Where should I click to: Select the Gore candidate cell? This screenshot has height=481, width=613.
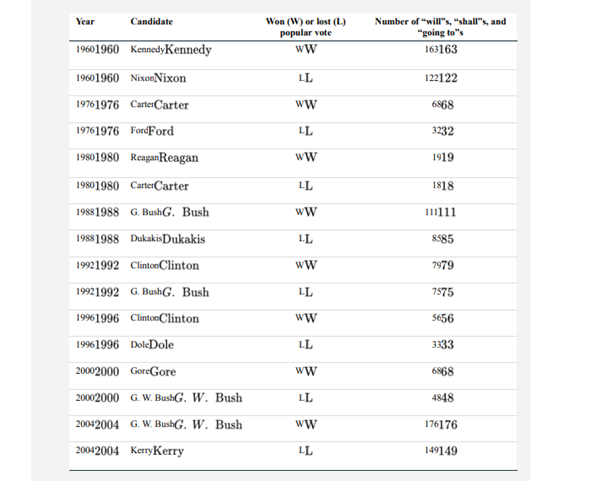click(153, 371)
